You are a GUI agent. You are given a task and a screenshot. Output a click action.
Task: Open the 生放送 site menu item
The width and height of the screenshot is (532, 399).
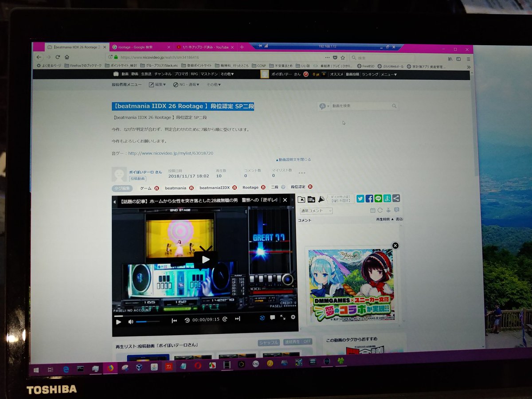(x=146, y=74)
